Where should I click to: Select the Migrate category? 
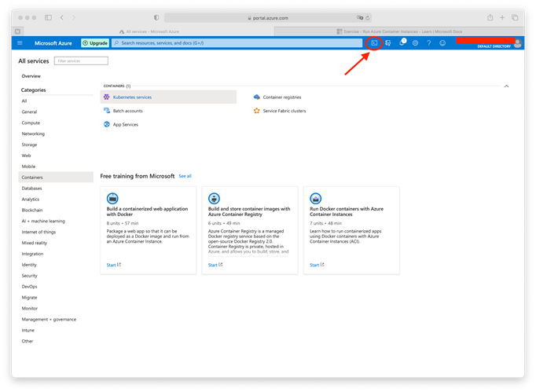coord(29,298)
